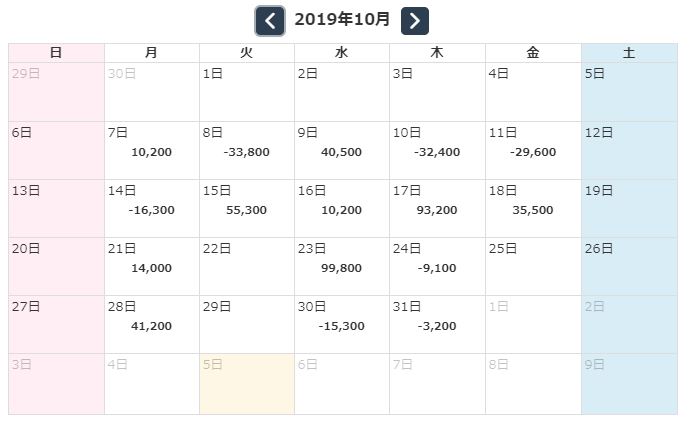The image size is (690, 426).
Task: Click the 2019年10月 month title
Action: (x=342, y=20)
